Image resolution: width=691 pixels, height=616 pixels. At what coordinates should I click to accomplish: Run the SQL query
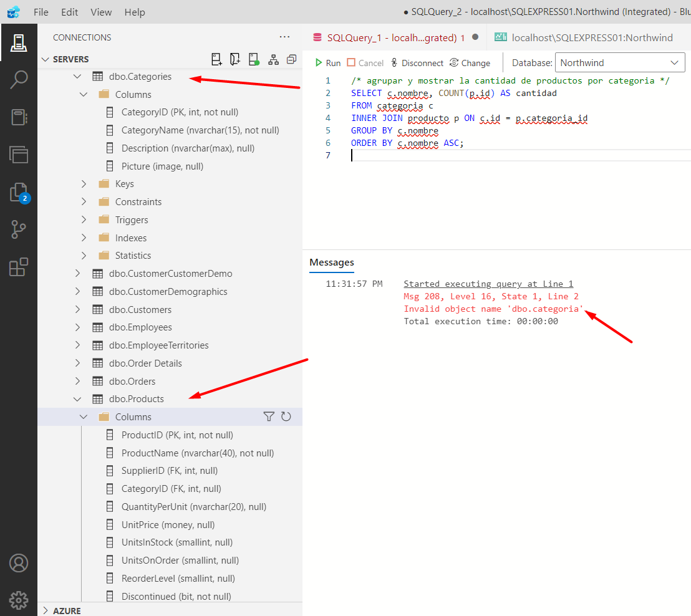coord(327,62)
